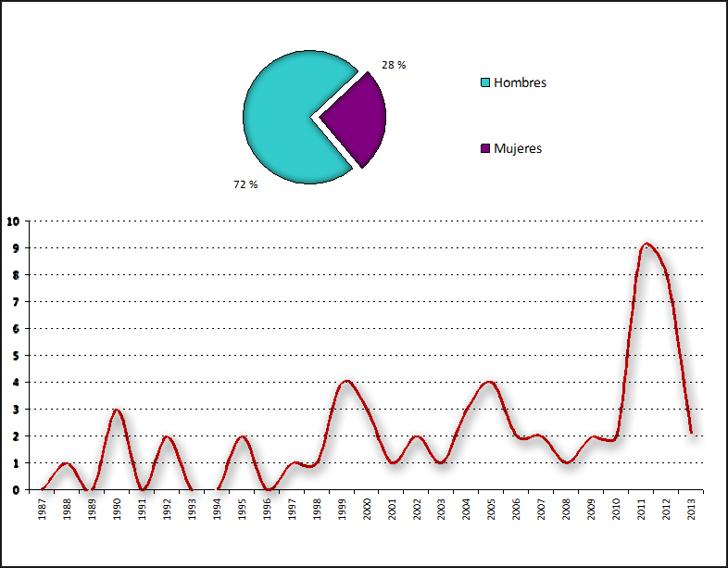
Task: Click the teal Hombres legend swatch
Action: pos(484,83)
